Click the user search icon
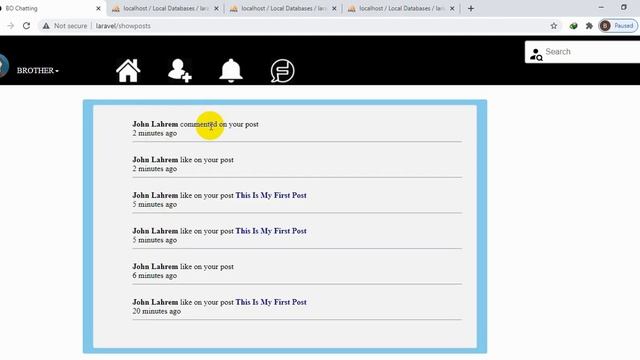This screenshot has width=640, height=360. (x=536, y=54)
